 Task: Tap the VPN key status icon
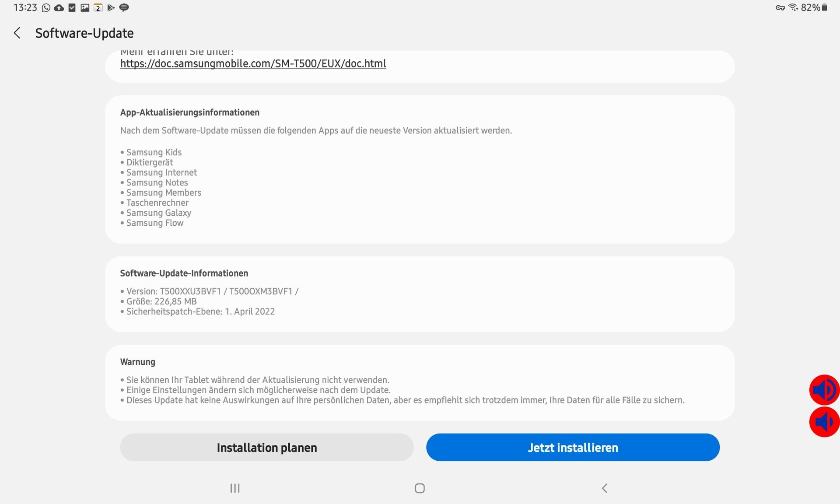pyautogui.click(x=780, y=8)
